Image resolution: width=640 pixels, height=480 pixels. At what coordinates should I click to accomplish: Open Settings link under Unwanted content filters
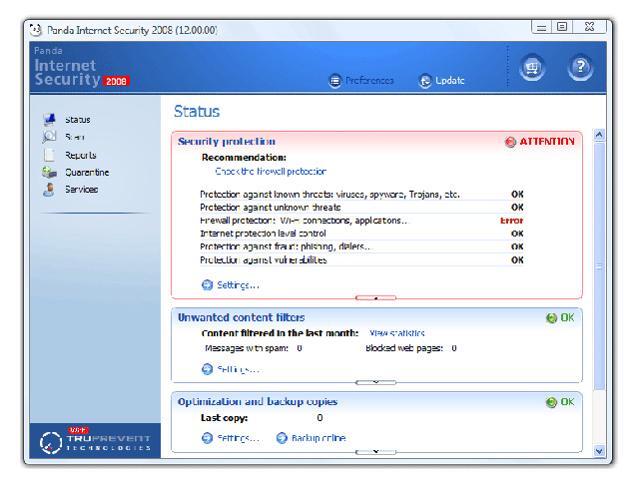point(238,369)
